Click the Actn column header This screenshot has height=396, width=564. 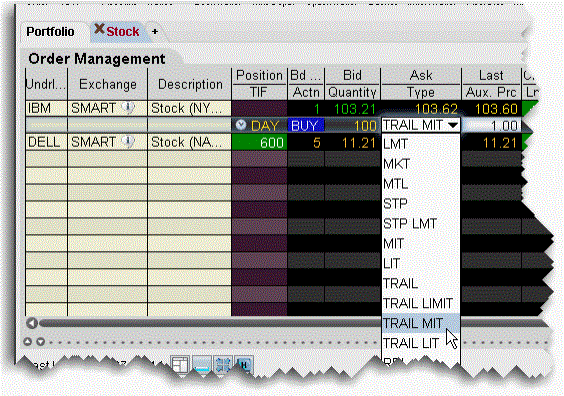[306, 92]
